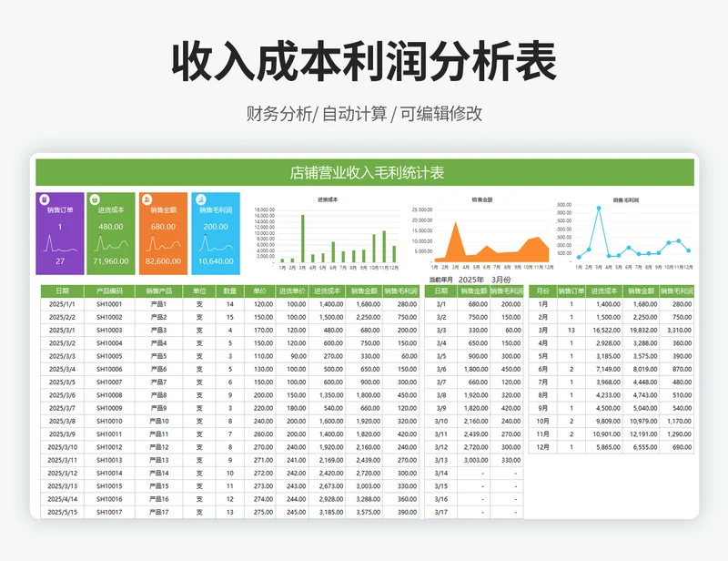Image resolution: width=728 pixels, height=561 pixels.
Task: Click the subtitle 财务分析/ 自动计算 / 可编辑修改
Action: click(x=364, y=114)
